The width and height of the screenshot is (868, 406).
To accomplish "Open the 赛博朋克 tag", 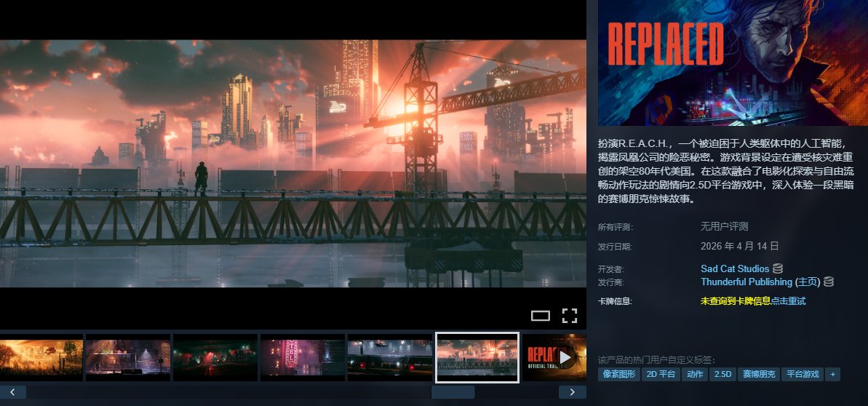I will [758, 375].
